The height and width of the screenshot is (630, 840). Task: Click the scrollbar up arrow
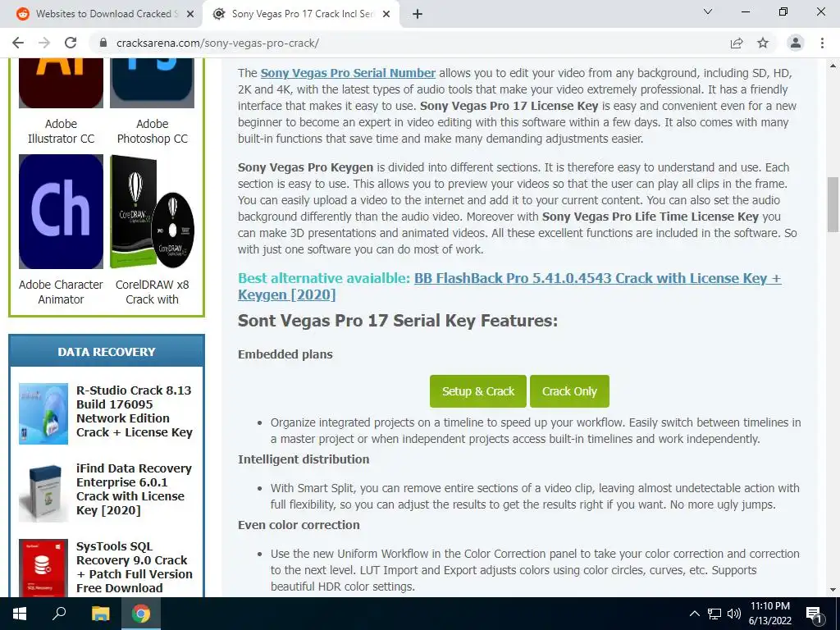[833, 66]
